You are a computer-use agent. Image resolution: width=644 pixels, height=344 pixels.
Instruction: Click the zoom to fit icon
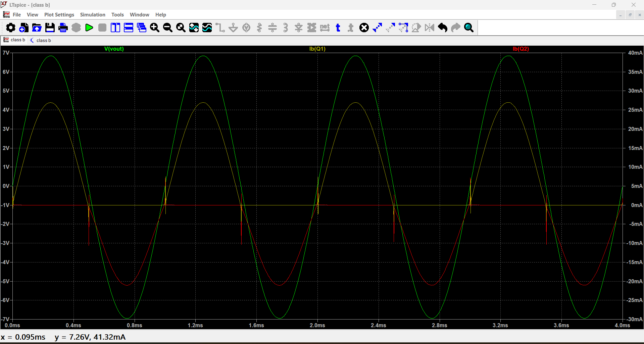pos(181,28)
